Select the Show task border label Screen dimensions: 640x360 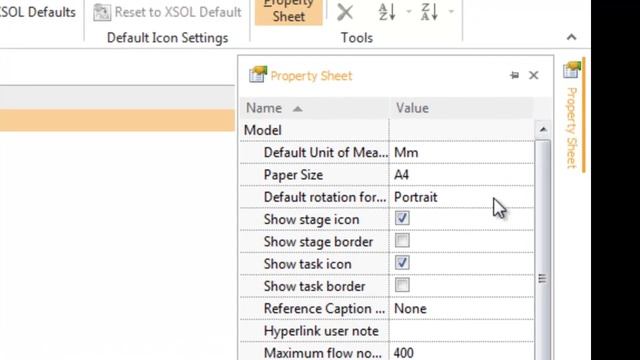[314, 287]
